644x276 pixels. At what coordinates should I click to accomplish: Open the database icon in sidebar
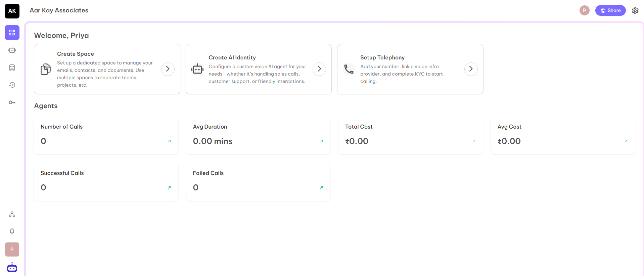pos(12,68)
